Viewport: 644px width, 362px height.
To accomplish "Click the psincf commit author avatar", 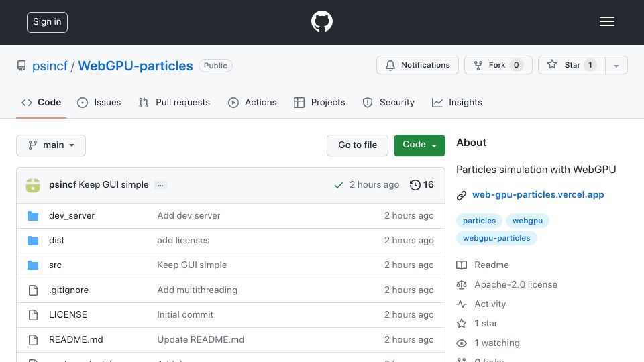I will tap(33, 185).
